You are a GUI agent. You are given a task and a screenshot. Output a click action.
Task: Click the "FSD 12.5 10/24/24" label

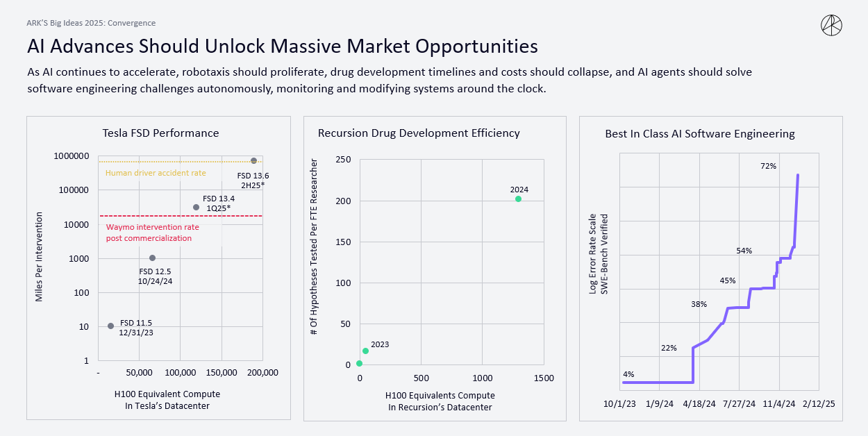156,276
